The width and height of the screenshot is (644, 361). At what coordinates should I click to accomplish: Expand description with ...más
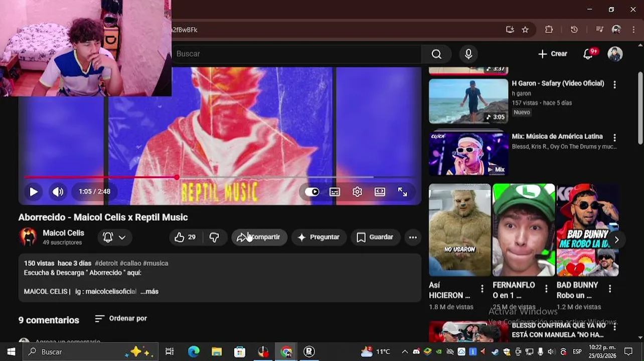149,291
